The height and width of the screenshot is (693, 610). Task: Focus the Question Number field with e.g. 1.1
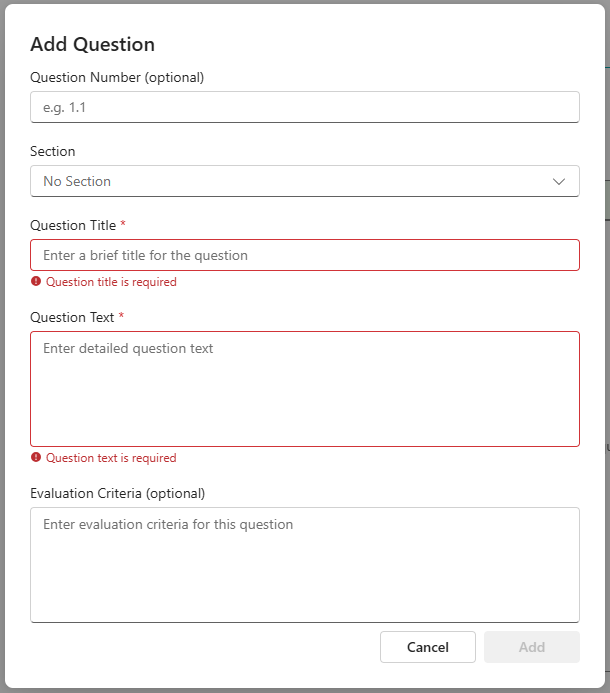click(x=305, y=107)
